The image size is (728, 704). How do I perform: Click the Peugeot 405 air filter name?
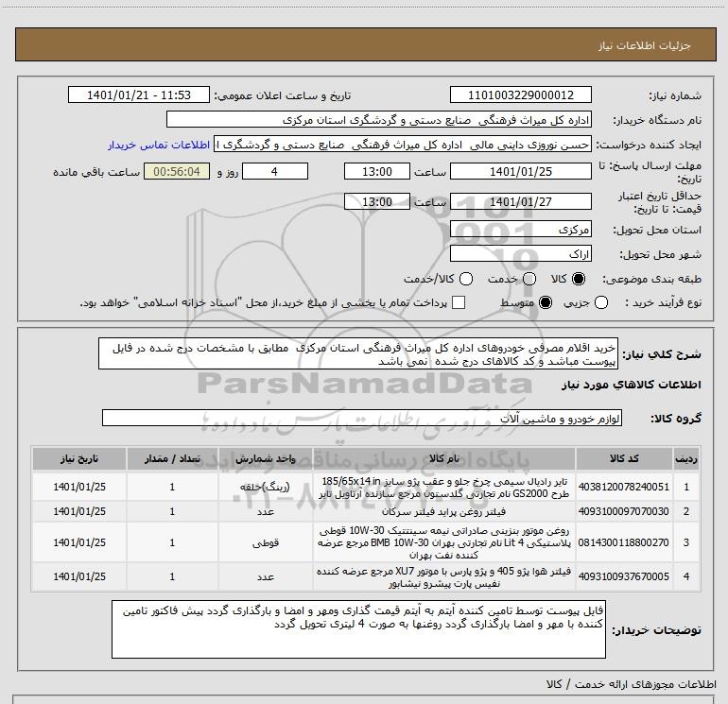point(444,576)
